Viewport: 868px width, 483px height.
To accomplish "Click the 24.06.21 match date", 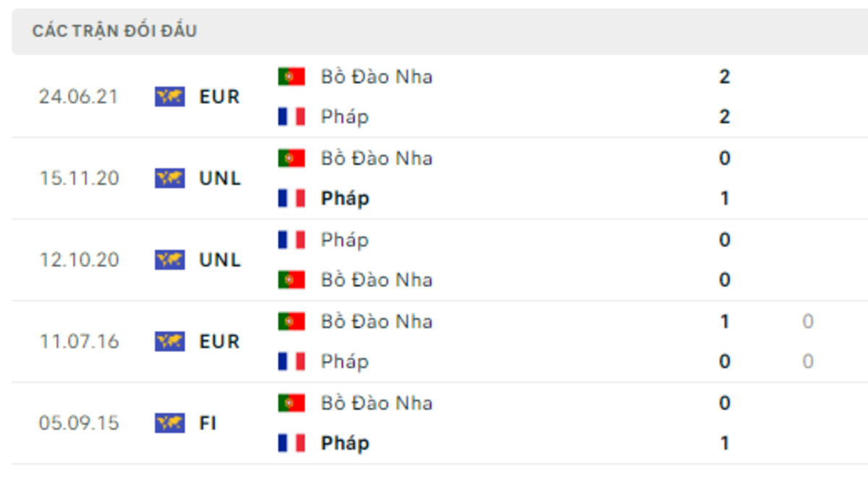I will 79,97.
